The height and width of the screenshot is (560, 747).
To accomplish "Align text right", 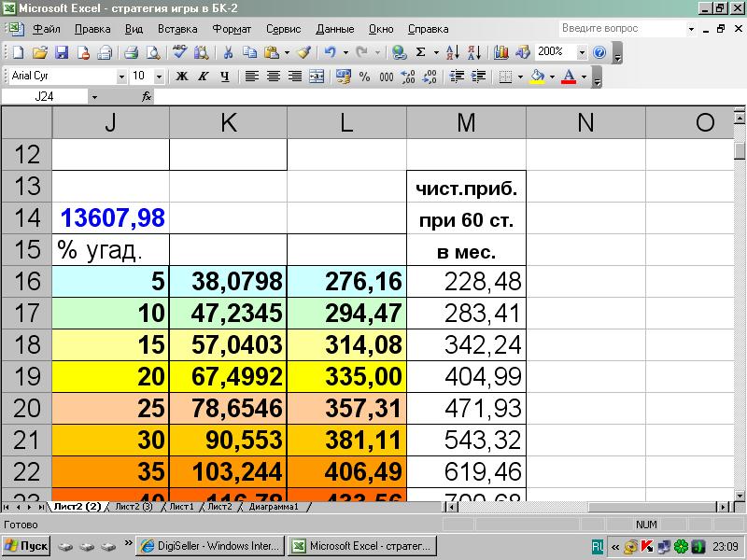I will 295,77.
